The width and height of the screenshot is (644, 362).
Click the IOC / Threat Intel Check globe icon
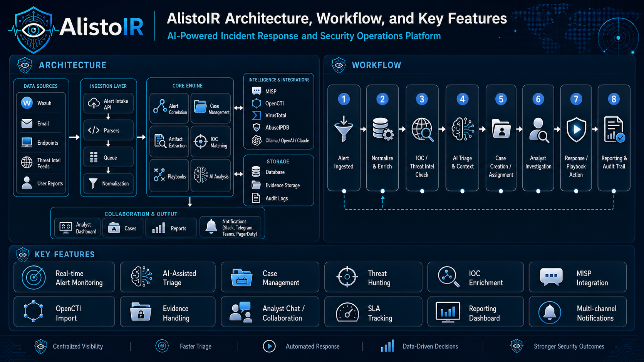coord(422,130)
